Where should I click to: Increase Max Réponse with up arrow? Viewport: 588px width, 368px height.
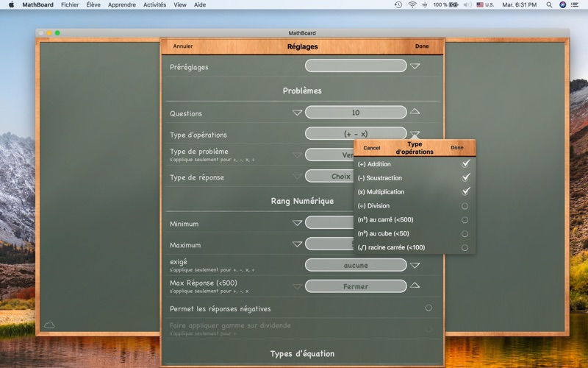(x=415, y=285)
